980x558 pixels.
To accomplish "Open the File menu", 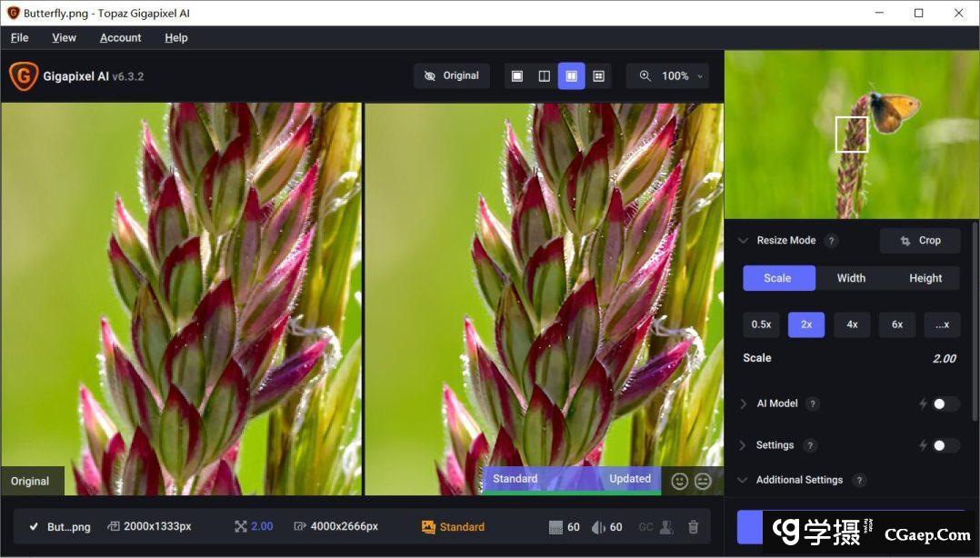I will click(x=19, y=37).
